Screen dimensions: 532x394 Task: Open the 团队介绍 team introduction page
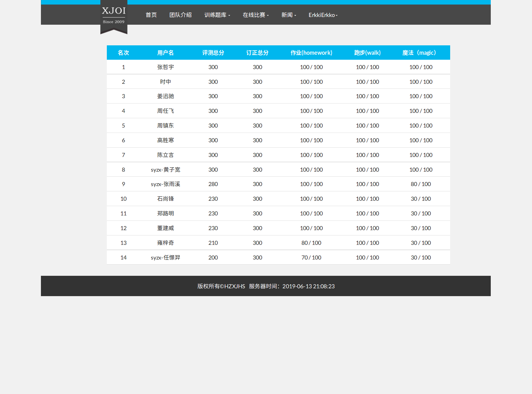click(x=180, y=15)
